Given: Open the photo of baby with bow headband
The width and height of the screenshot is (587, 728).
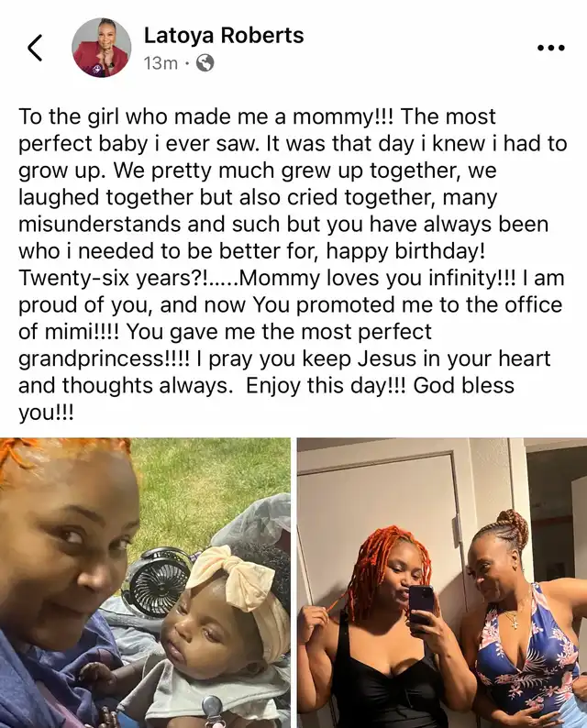Looking at the screenshot, I should pos(145,583).
